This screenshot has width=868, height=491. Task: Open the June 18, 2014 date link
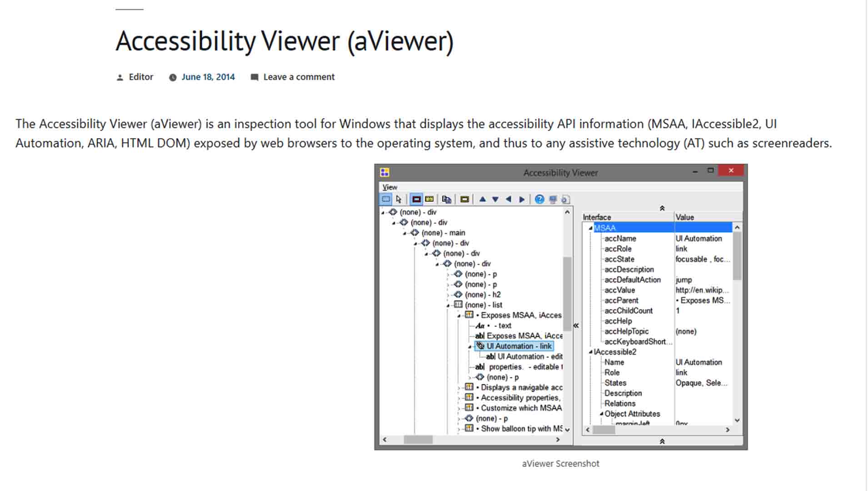[208, 77]
